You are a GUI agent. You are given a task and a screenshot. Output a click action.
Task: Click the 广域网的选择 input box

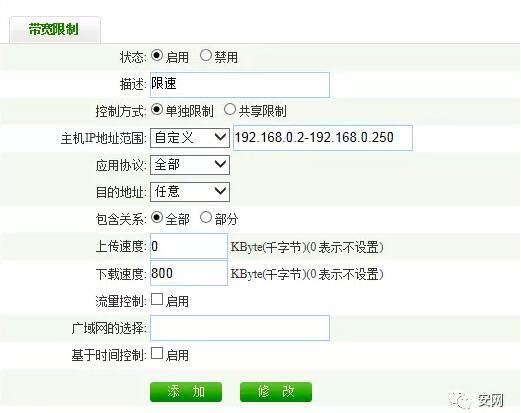point(240,328)
